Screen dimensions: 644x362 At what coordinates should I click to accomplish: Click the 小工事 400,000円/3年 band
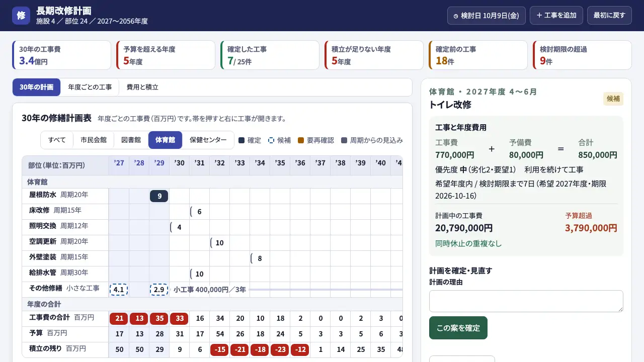pos(286,290)
